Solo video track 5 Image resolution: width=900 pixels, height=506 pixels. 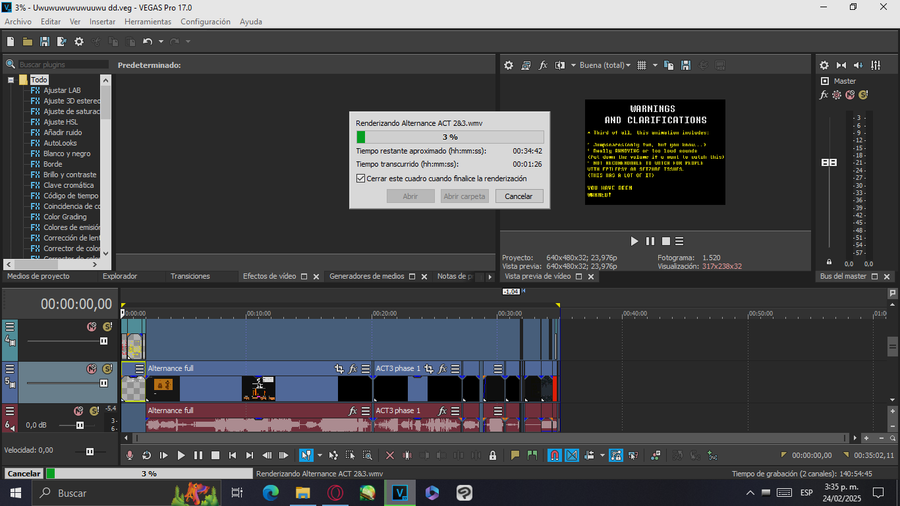tap(107, 369)
